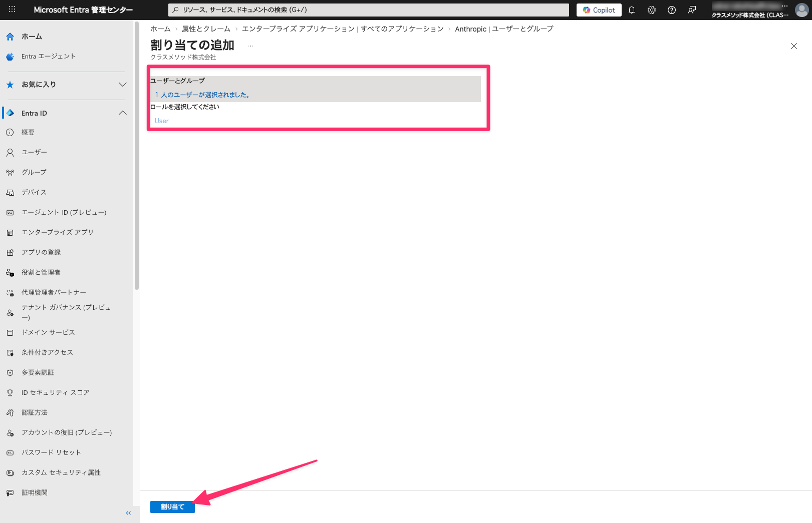Click the お気に入り star icon
This screenshot has height=523, width=812.
click(x=10, y=85)
